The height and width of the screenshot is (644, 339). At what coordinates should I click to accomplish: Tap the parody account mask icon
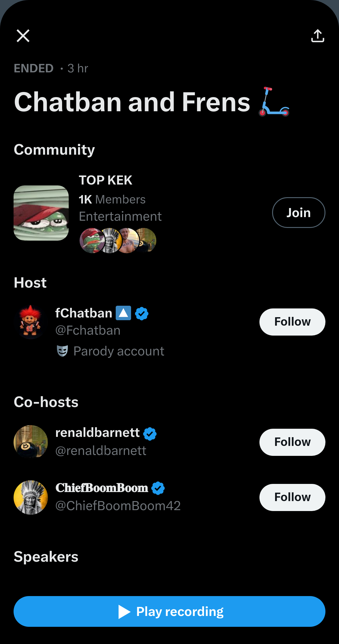tap(62, 351)
